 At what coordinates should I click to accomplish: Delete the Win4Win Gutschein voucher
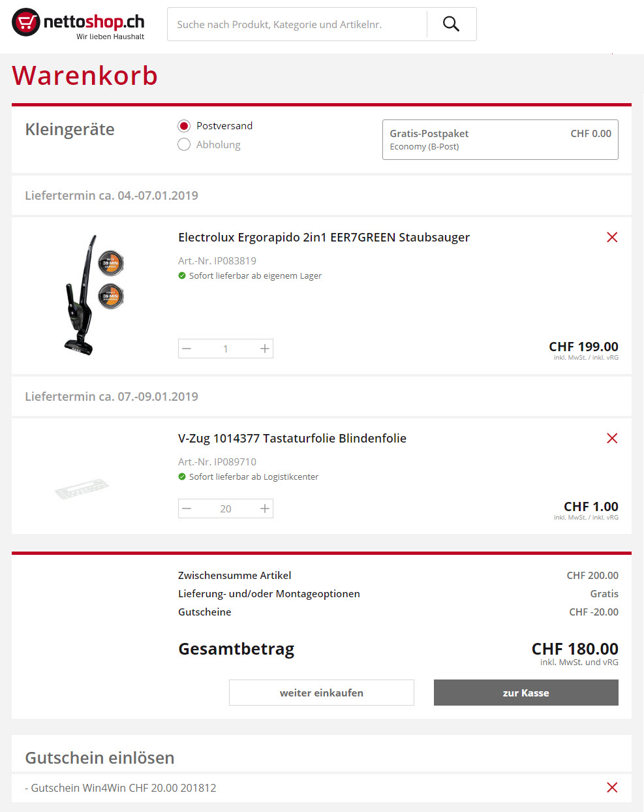(x=612, y=787)
